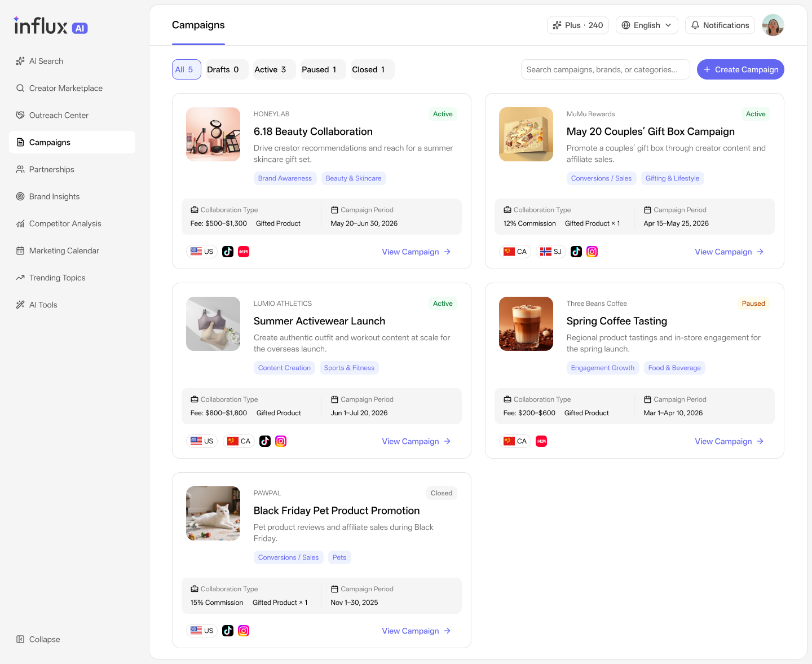Open Notifications
The image size is (812, 664).
tap(720, 25)
